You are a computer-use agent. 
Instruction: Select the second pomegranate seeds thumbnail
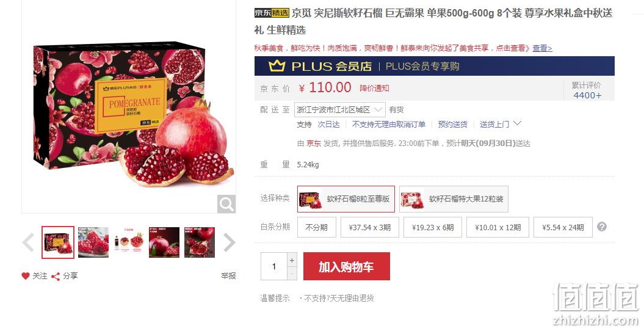[x=93, y=242]
